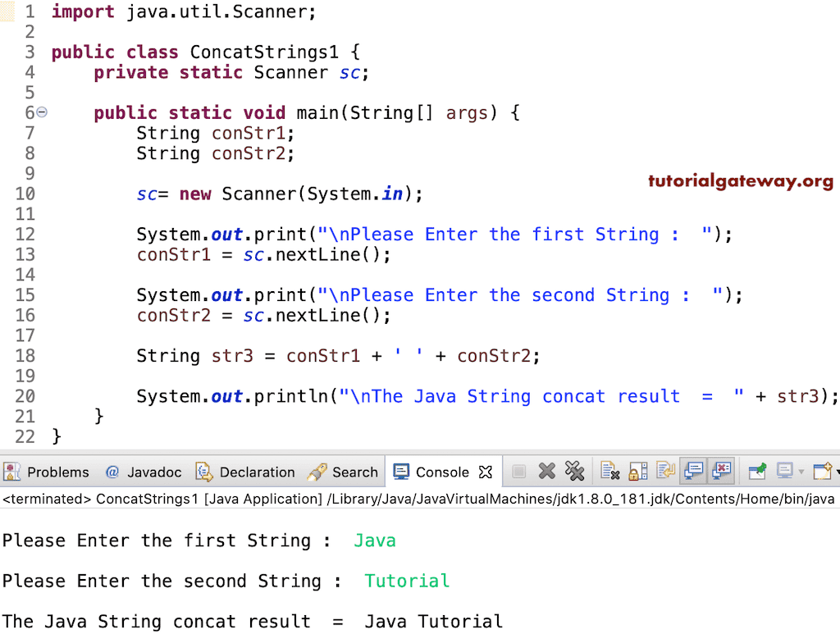Image resolution: width=840 pixels, height=634 pixels.
Task: Click the Remove Launch icon
Action: pos(547,472)
